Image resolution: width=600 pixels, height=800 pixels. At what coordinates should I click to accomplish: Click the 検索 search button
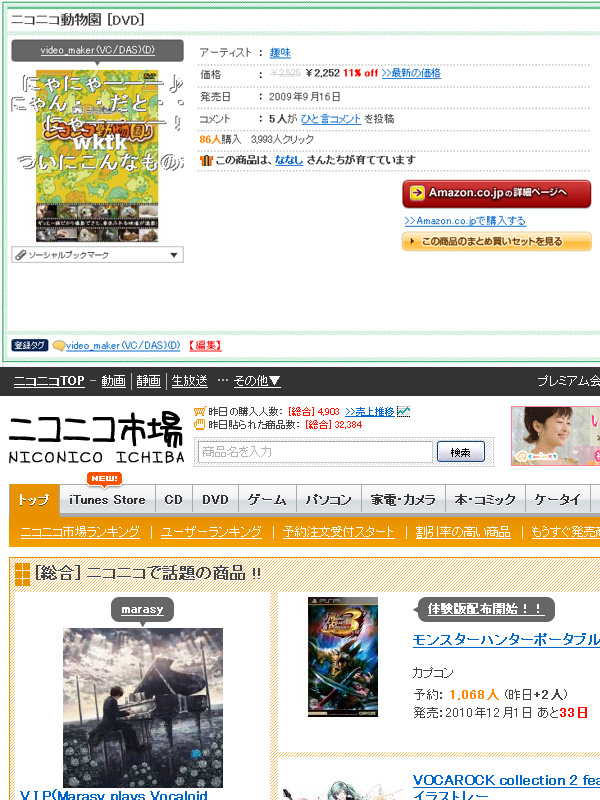tap(461, 452)
